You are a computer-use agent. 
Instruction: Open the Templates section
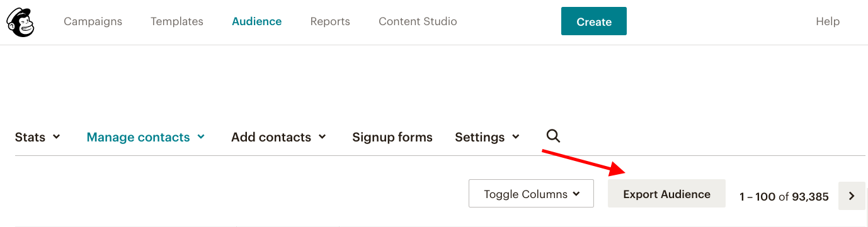[177, 21]
